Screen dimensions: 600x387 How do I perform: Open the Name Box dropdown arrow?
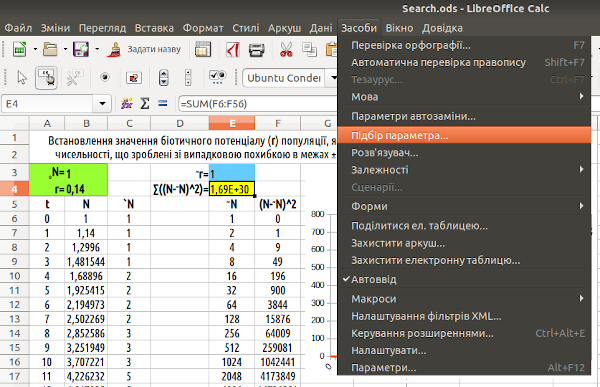click(102, 104)
